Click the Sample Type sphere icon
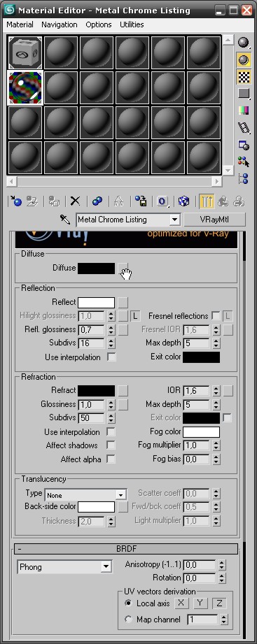This screenshot has width=257, height=644. [x=244, y=43]
